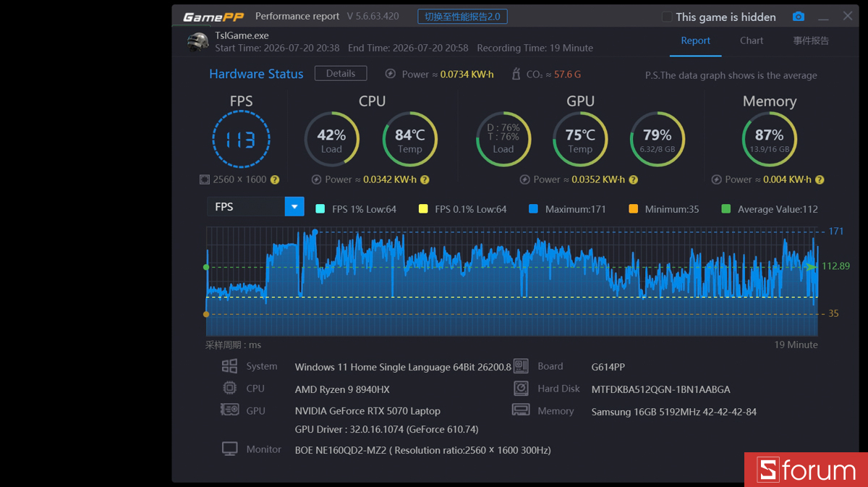Click the Memory 87% gauge
Viewport: 868px width, 487px height.
click(770, 139)
